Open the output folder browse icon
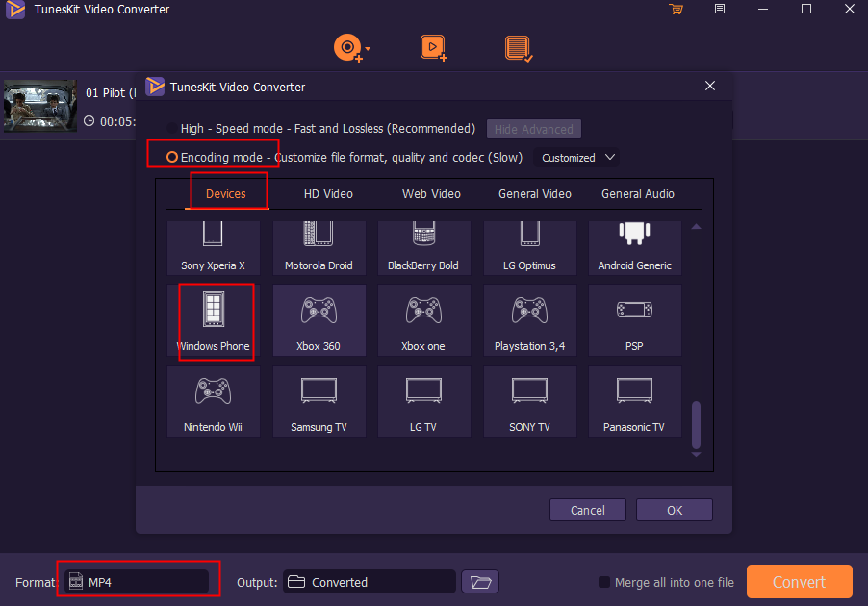 (x=480, y=582)
